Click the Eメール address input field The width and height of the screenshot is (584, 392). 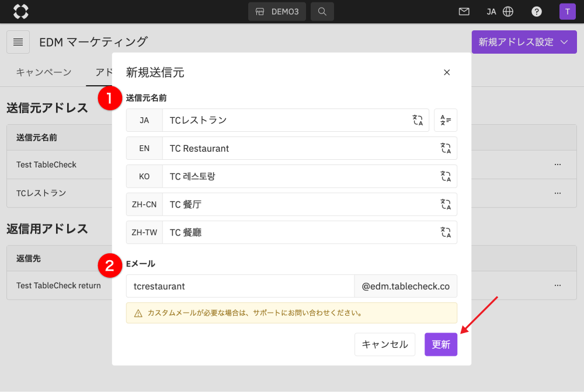point(240,286)
